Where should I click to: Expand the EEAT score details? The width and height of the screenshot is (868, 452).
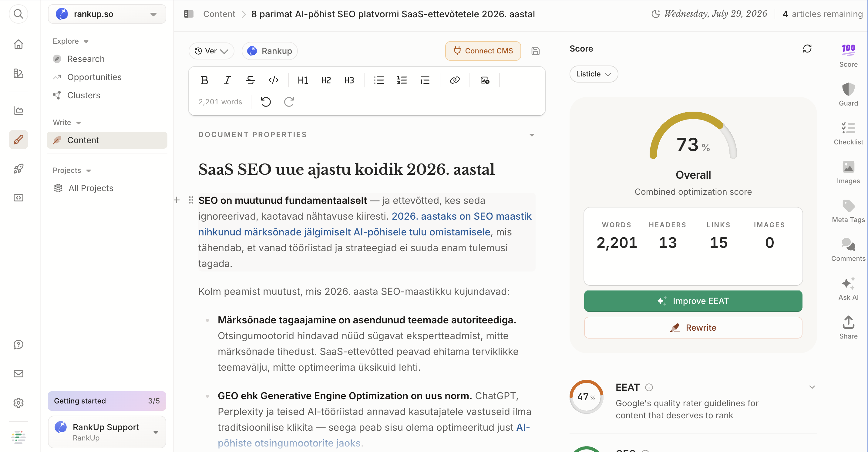812,387
